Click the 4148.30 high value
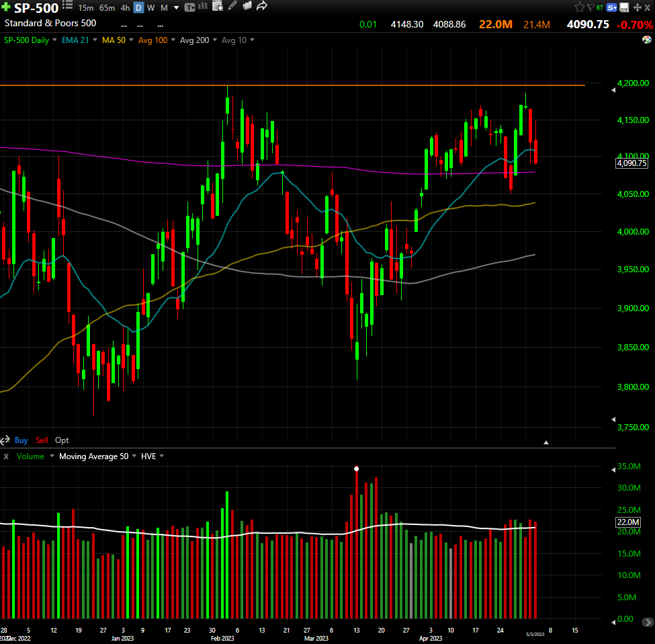The image size is (655, 644). pyautogui.click(x=407, y=24)
